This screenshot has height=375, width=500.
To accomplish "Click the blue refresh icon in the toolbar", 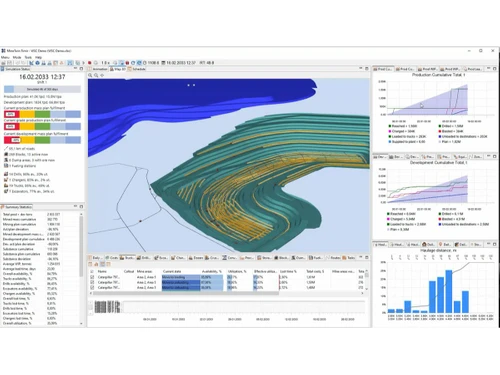I will [133, 63].
